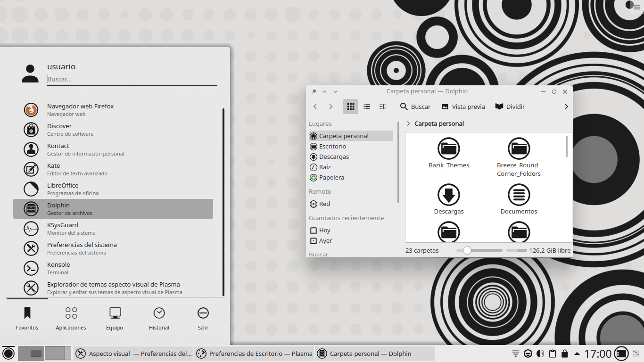Click Carpeta personal in the location bar
The height and width of the screenshot is (362, 644).
click(439, 123)
